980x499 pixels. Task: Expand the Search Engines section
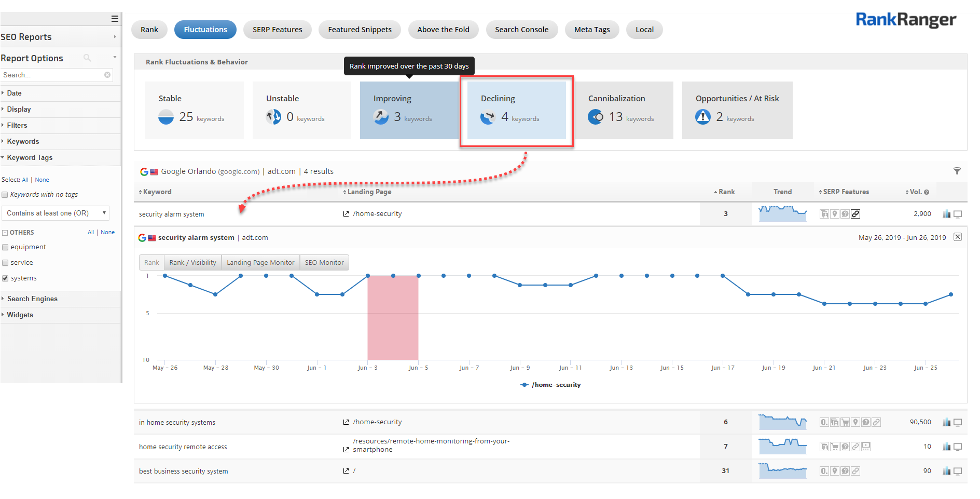point(32,299)
